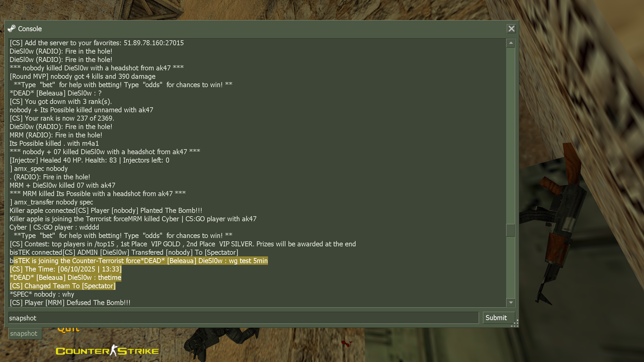Click the scrollbar track above the thumb
The width and height of the screenshot is (644, 362).
point(511,136)
